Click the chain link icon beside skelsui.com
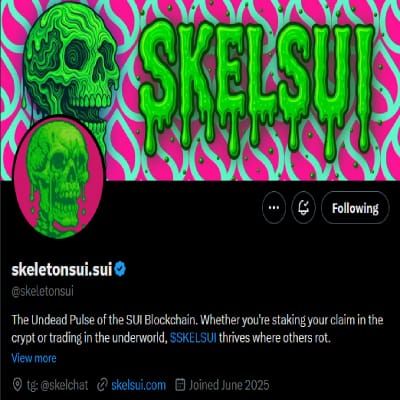The height and width of the screenshot is (400, 400). 102,385
